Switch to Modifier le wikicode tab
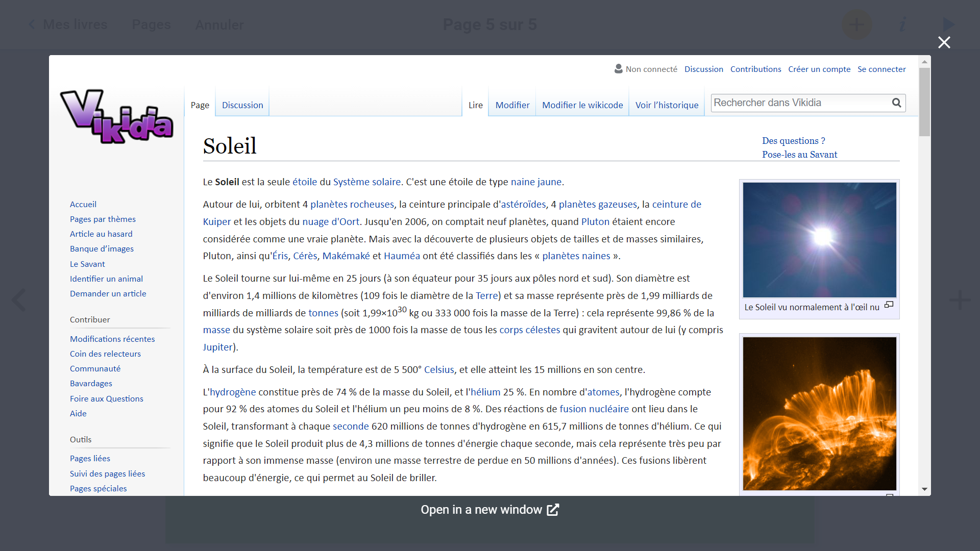The width and height of the screenshot is (980, 551). click(x=582, y=105)
